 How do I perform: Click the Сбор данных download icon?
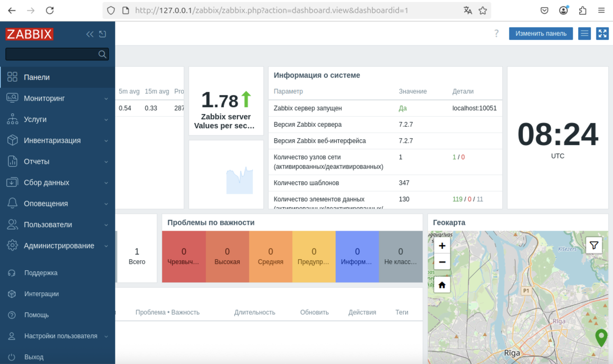(x=12, y=182)
